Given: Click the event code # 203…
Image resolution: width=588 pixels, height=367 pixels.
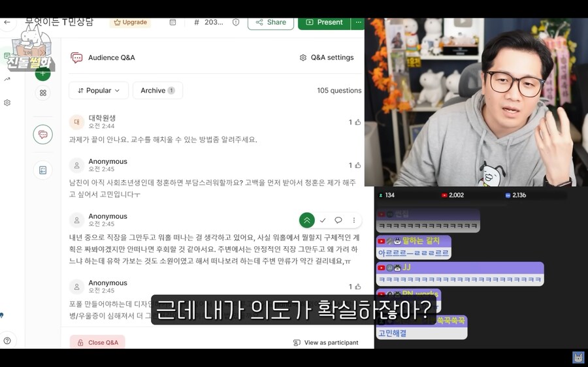Looking at the screenshot, I should [x=209, y=22].
